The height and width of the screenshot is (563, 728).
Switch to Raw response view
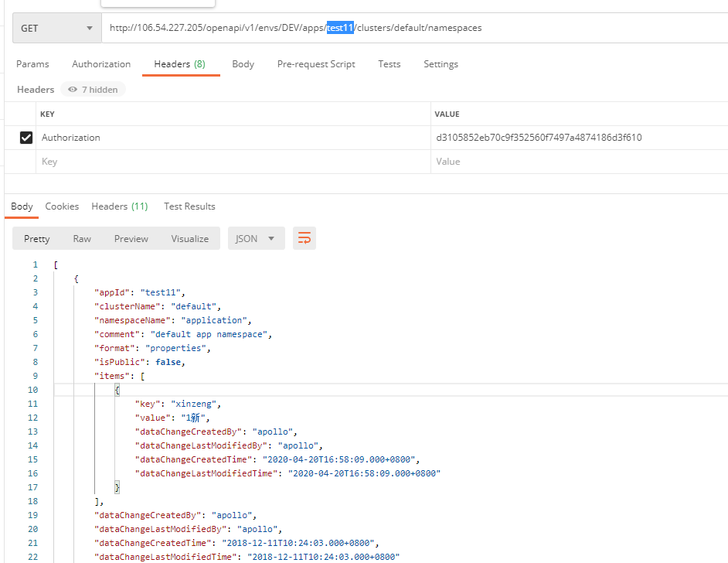pyautogui.click(x=82, y=238)
